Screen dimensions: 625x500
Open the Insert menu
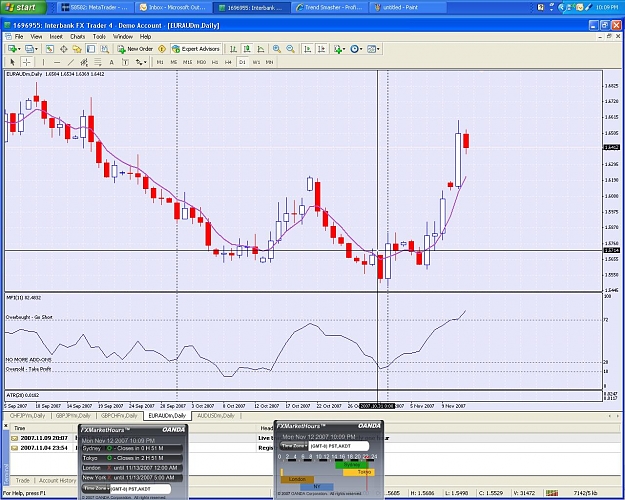(56, 36)
